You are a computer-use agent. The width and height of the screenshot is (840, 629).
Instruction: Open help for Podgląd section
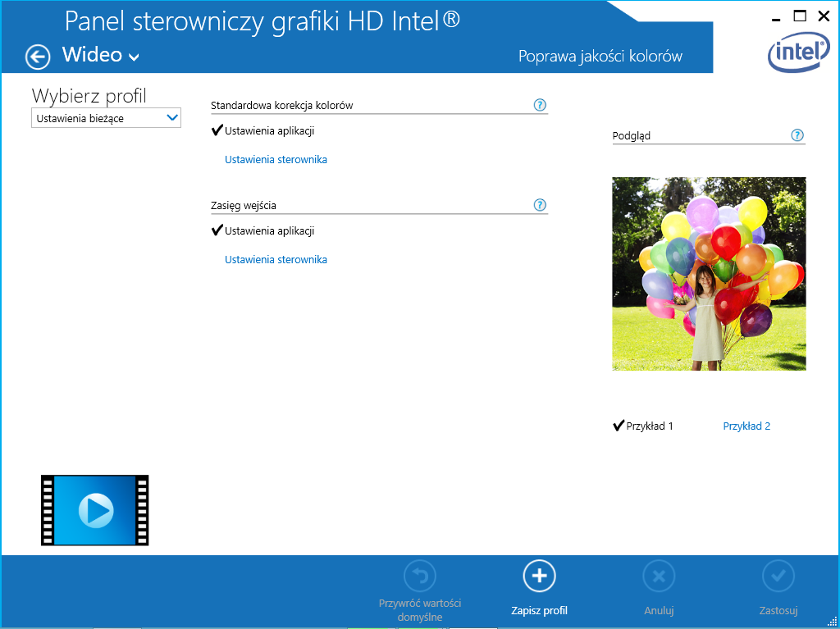pyautogui.click(x=797, y=135)
